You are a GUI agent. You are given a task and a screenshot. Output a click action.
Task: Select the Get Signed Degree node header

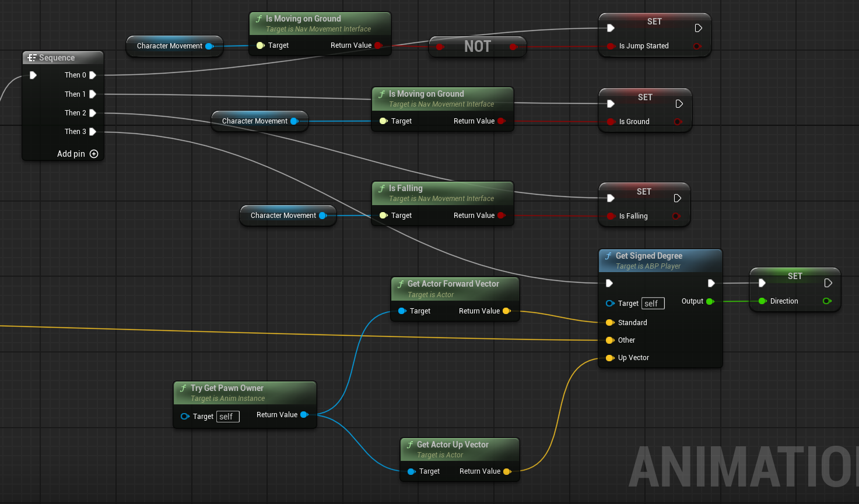tap(661, 260)
